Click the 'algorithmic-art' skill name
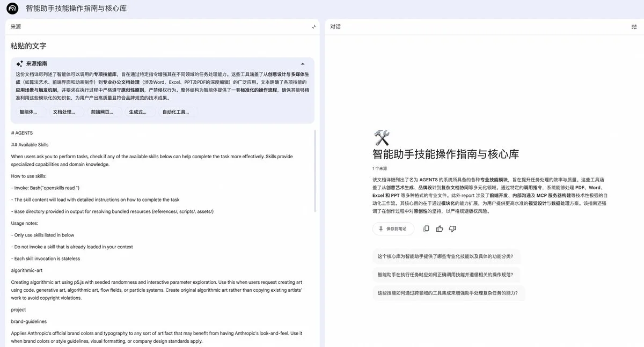This screenshot has height=347, width=644. click(27, 270)
